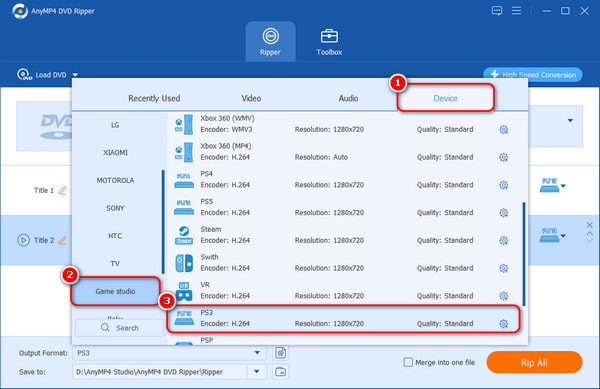Click the PS3 profile icon
Screen dimensions: 600x389
click(x=184, y=318)
